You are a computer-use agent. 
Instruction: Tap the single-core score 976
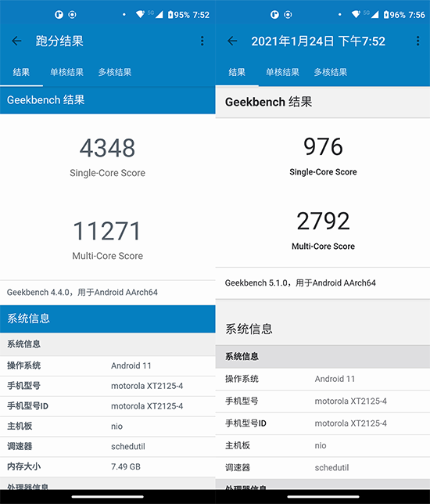(323, 146)
